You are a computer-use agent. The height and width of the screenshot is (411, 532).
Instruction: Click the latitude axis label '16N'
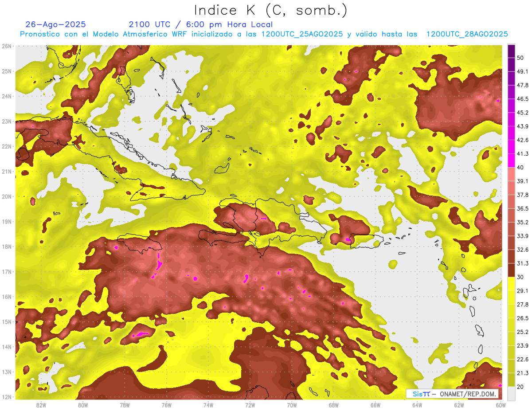pyautogui.click(x=6, y=297)
